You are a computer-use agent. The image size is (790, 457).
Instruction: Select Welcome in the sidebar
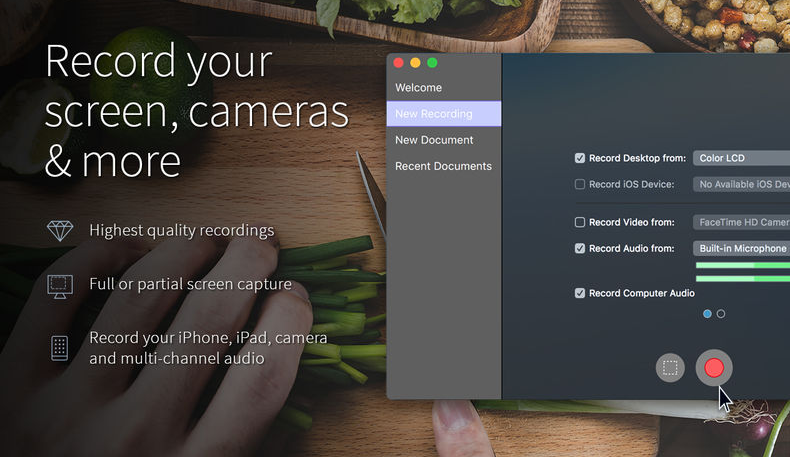click(418, 88)
